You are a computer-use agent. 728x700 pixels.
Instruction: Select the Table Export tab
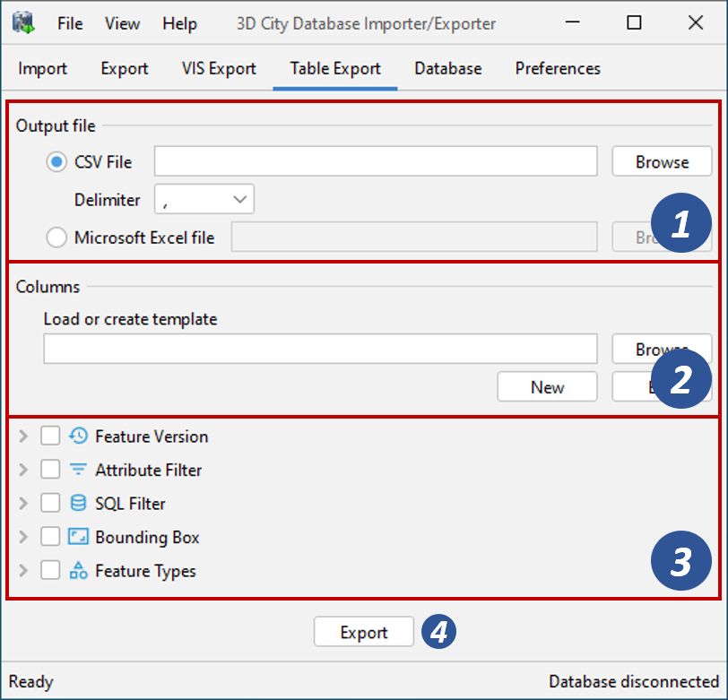pyautogui.click(x=335, y=69)
